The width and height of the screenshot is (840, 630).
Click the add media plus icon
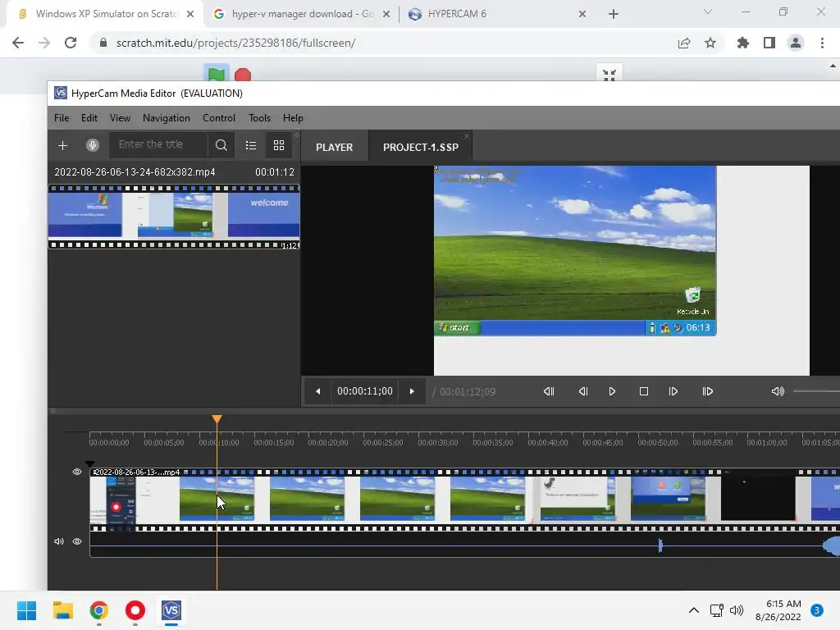62,146
